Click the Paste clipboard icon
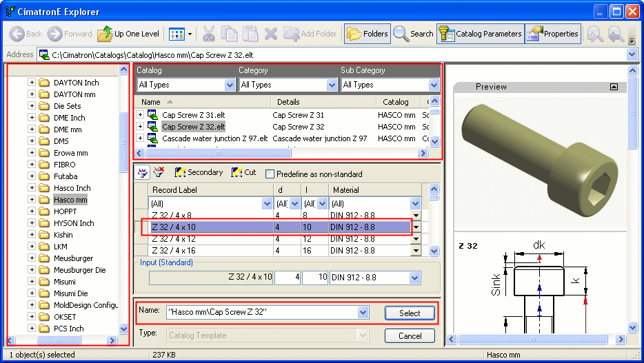Screen dimensions: 644x363 (x=250, y=34)
